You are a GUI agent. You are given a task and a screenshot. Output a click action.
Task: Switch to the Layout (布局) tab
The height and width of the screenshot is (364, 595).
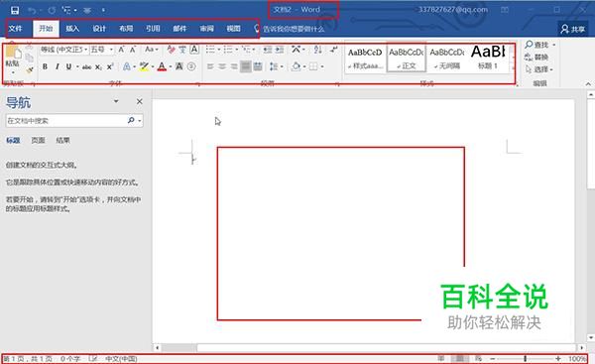pyautogui.click(x=126, y=29)
